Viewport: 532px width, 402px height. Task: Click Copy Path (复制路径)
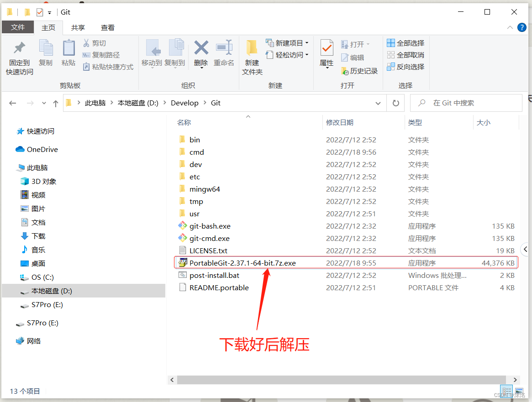point(101,55)
